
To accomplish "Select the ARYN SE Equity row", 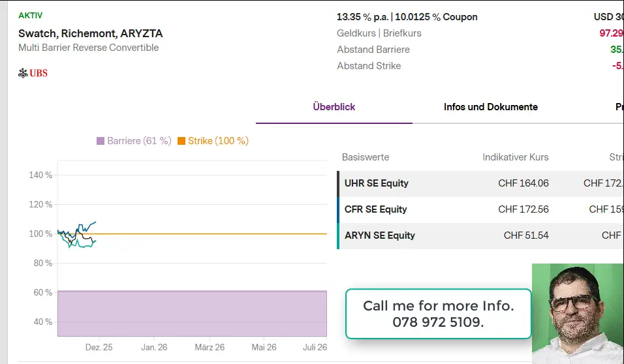I will click(480, 236).
